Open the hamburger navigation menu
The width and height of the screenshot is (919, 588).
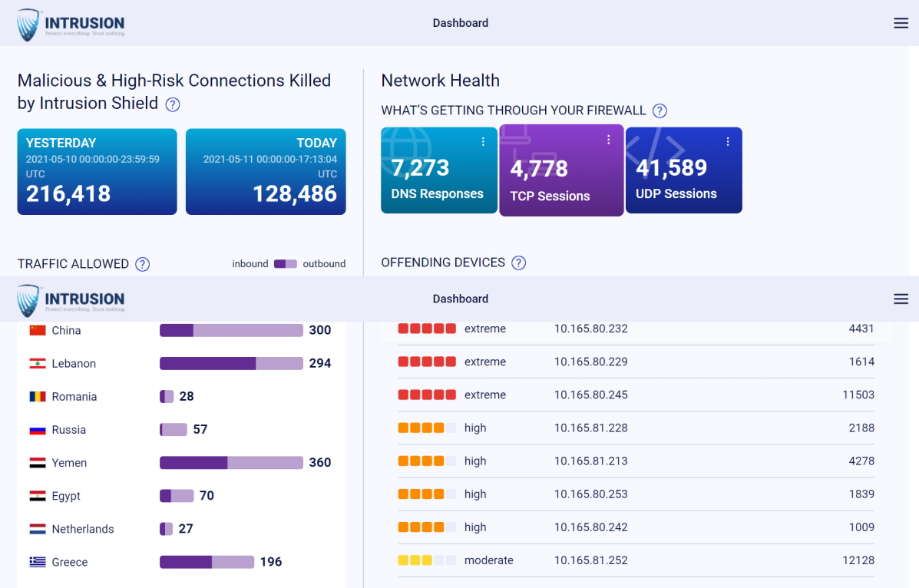(x=900, y=22)
